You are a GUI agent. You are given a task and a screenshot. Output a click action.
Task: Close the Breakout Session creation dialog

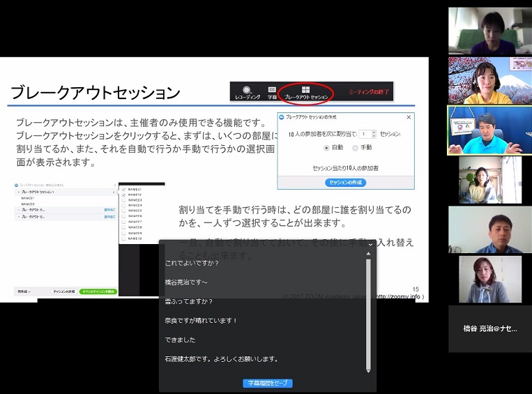tap(409, 117)
